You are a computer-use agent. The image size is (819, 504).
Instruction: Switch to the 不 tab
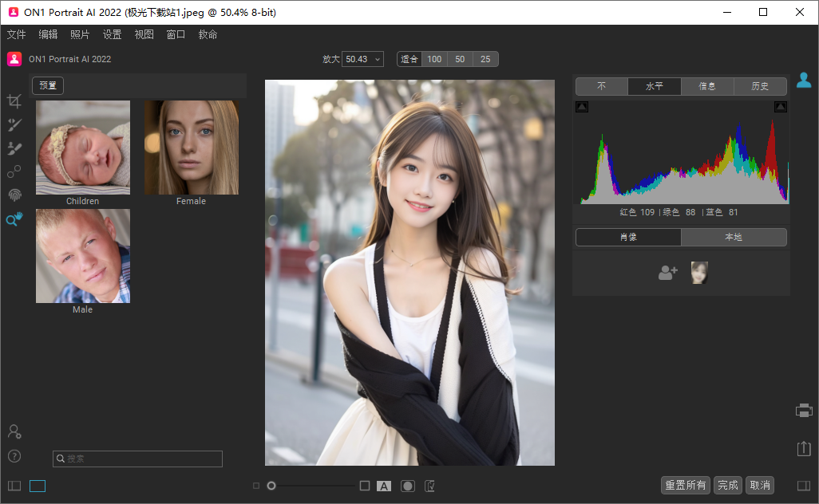click(602, 86)
